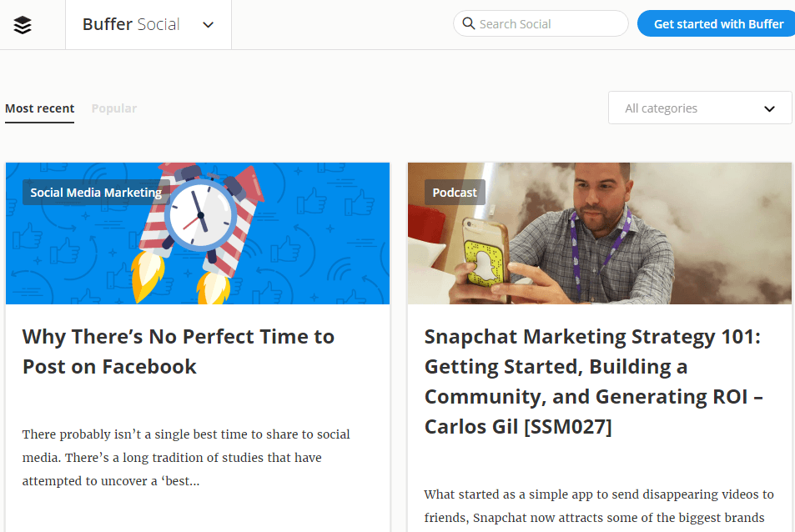Switch to the Most recent tab

tap(39, 108)
